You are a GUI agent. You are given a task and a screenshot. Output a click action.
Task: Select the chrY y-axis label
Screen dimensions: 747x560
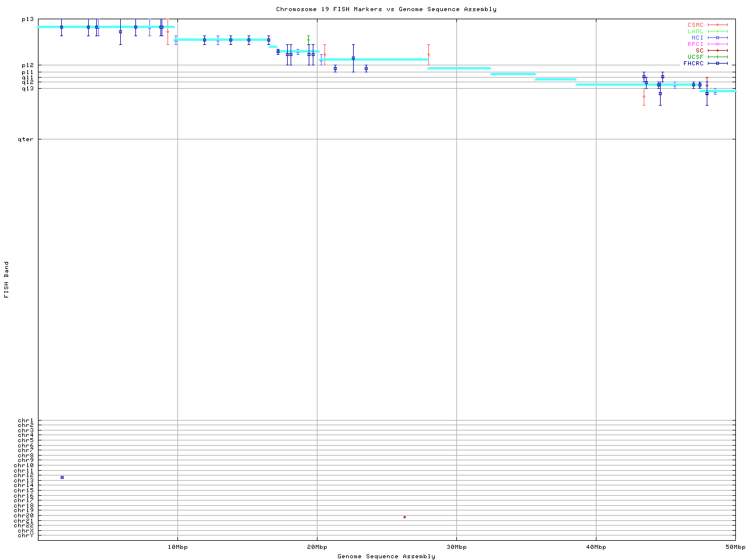(26, 535)
